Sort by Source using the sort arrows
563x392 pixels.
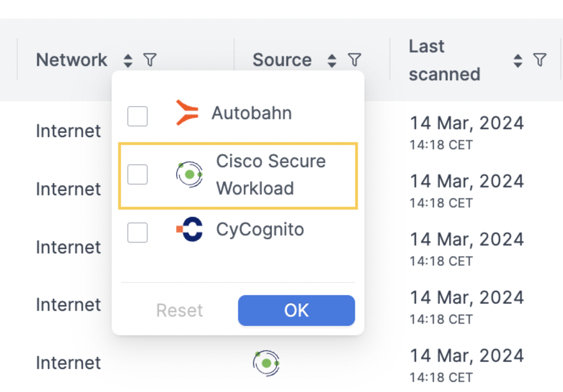[x=332, y=60]
